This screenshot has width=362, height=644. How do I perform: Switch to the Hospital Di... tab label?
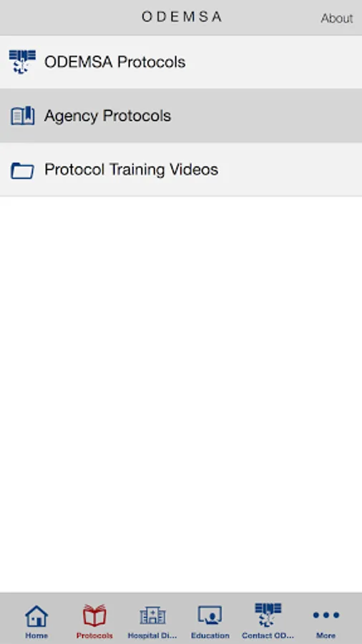(x=152, y=635)
